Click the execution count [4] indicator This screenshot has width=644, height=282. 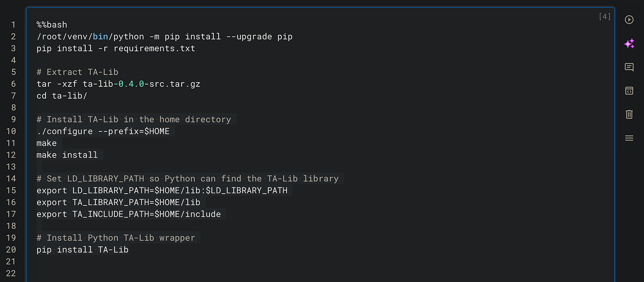(604, 16)
